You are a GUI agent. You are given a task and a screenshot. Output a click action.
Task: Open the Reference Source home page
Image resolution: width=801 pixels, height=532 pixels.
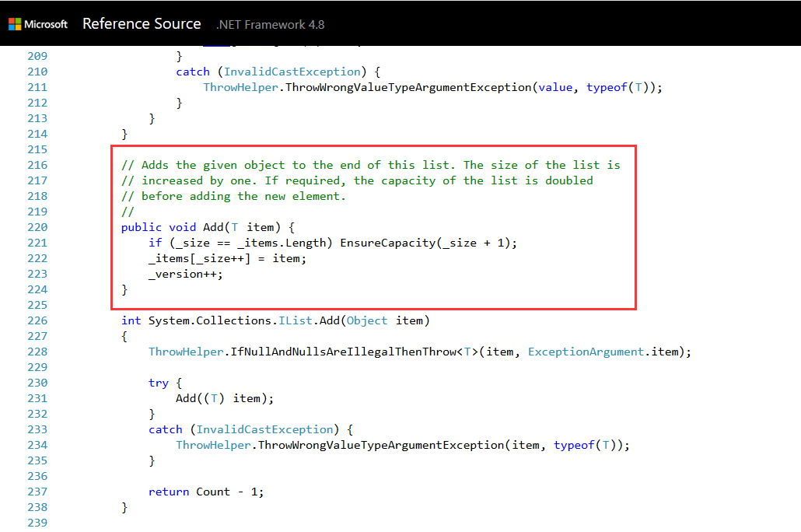coord(142,23)
